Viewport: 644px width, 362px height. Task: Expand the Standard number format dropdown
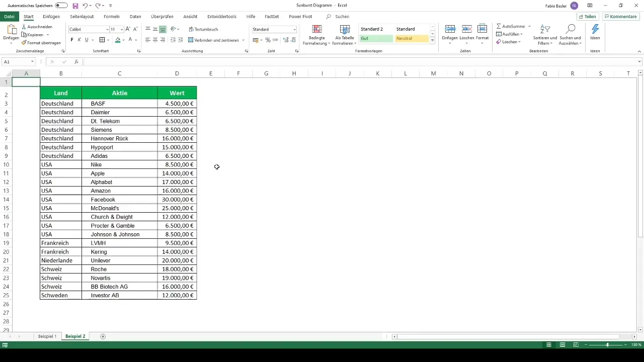[x=294, y=30]
